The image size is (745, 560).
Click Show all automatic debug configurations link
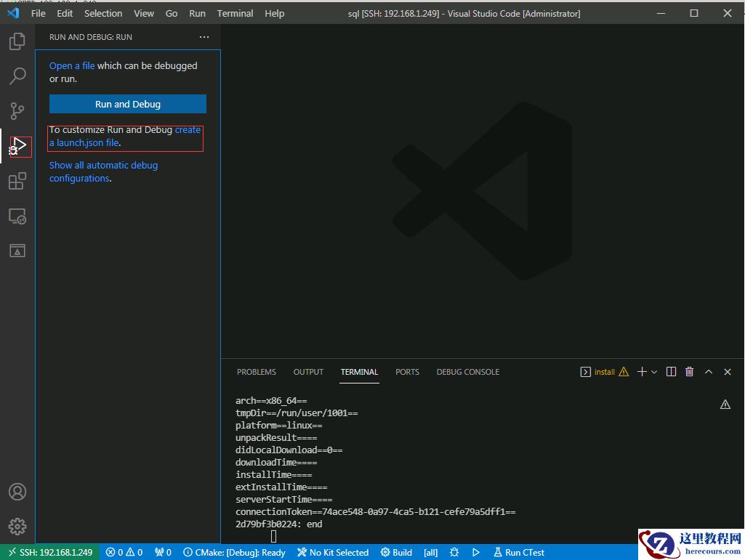pos(103,166)
